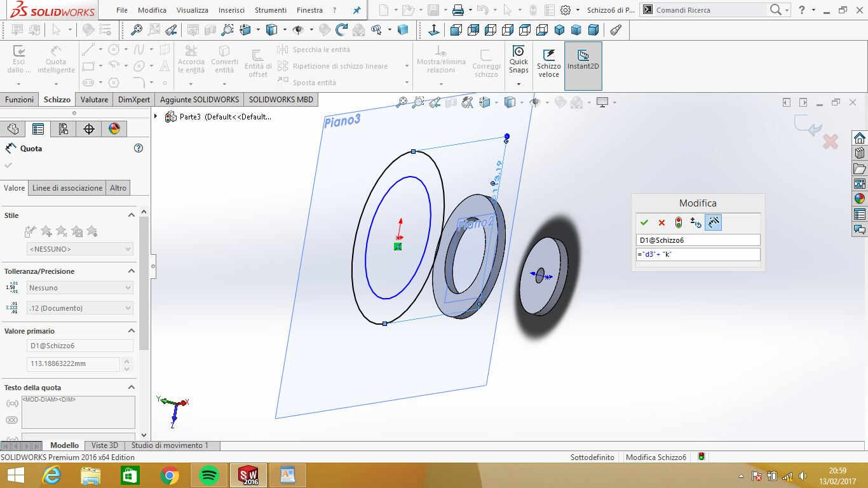Open the Windows Start button

pyautogui.click(x=15, y=475)
